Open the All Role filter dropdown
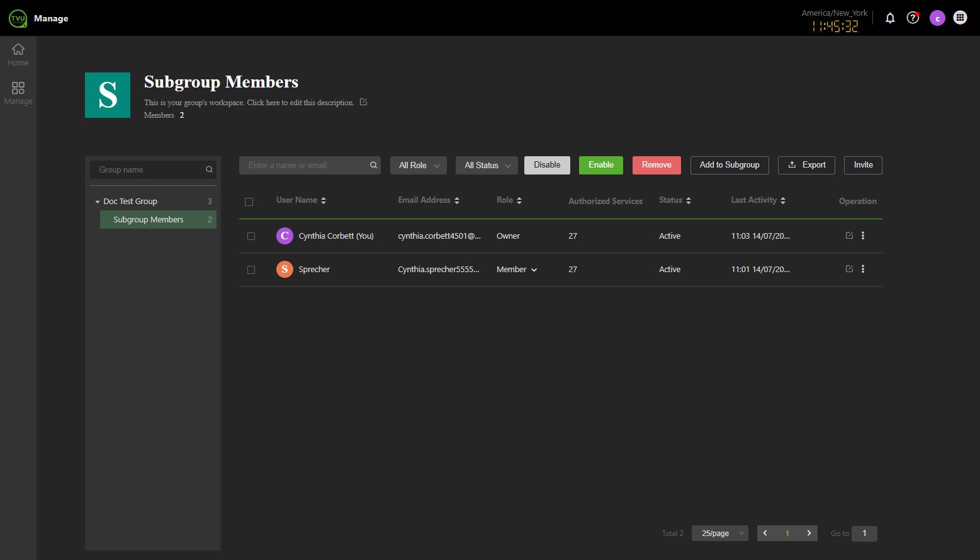The height and width of the screenshot is (560, 980). 419,165
